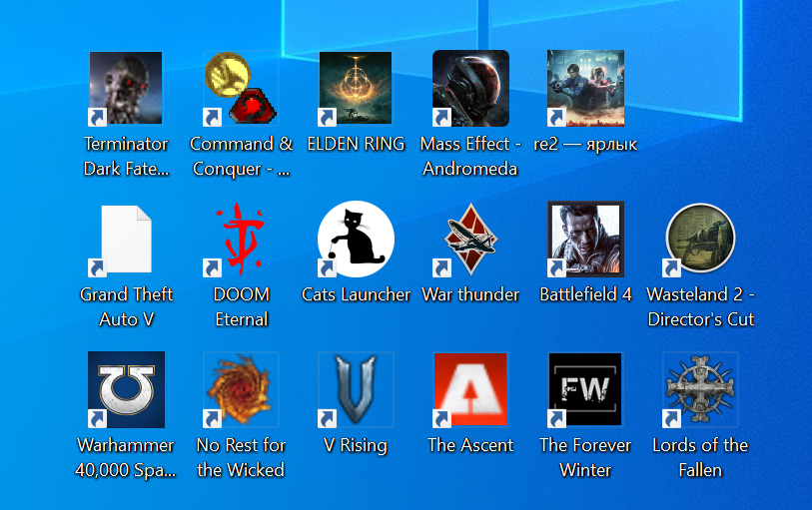Viewport: 812px width, 510px height.
Task: Click the 'Wasteland 2 - Director's Cut' label
Action: [701, 306]
